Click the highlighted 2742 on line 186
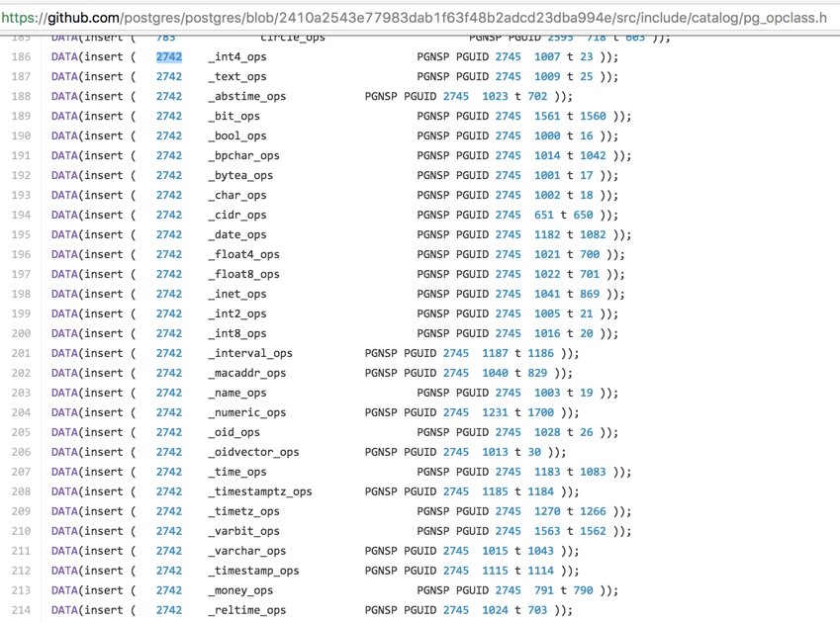840x623 pixels. coord(169,57)
